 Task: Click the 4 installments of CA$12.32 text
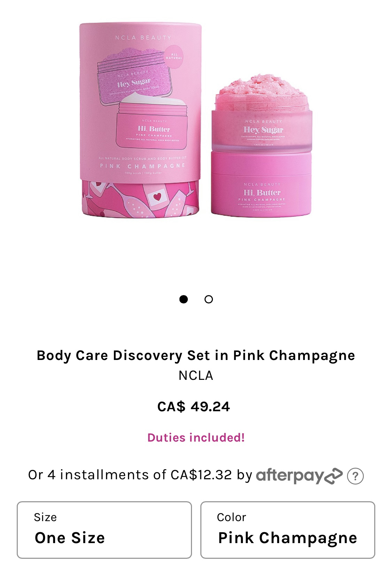coord(140,475)
